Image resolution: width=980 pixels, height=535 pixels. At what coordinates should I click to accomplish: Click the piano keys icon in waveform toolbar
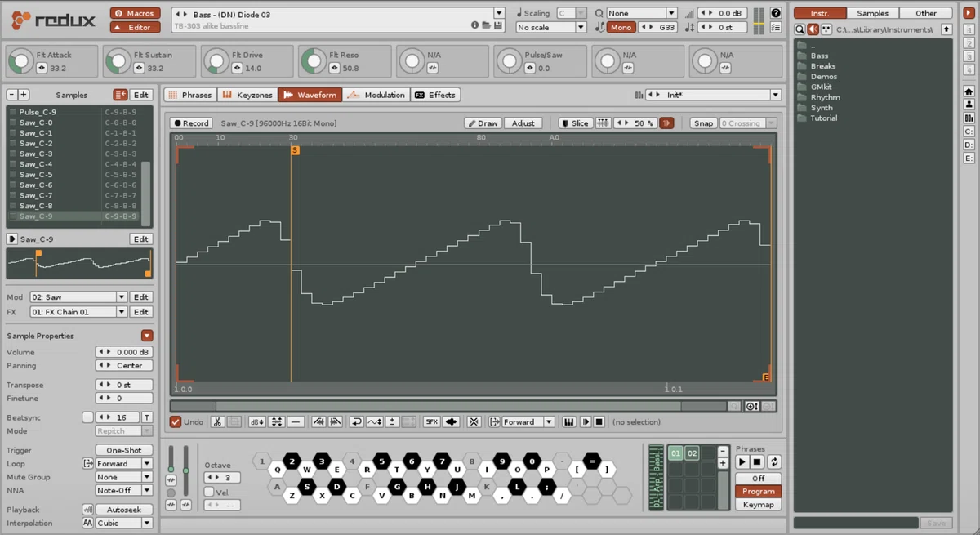(x=569, y=422)
